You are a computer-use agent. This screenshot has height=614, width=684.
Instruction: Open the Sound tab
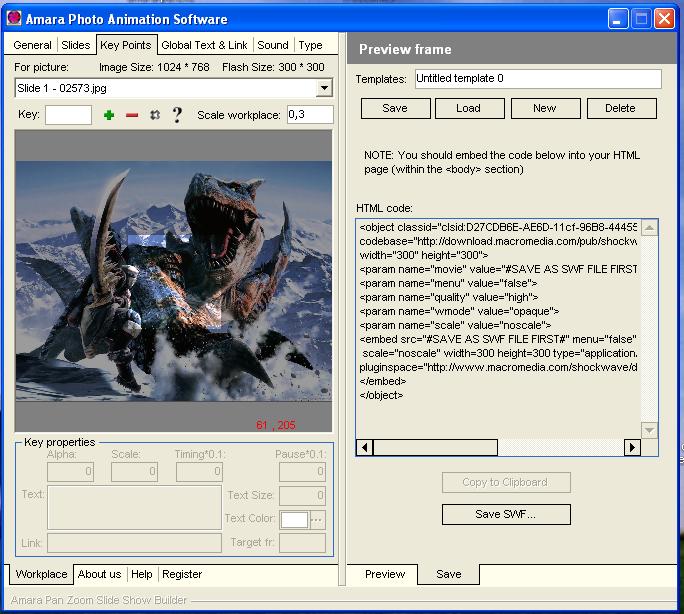[273, 45]
